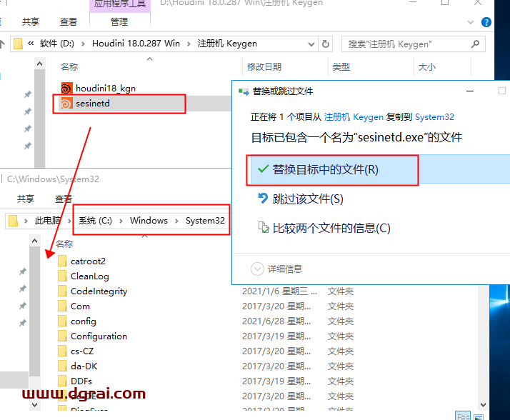The image size is (510, 420).
Task: Select the cs-CZ folder icon
Action: point(62,351)
